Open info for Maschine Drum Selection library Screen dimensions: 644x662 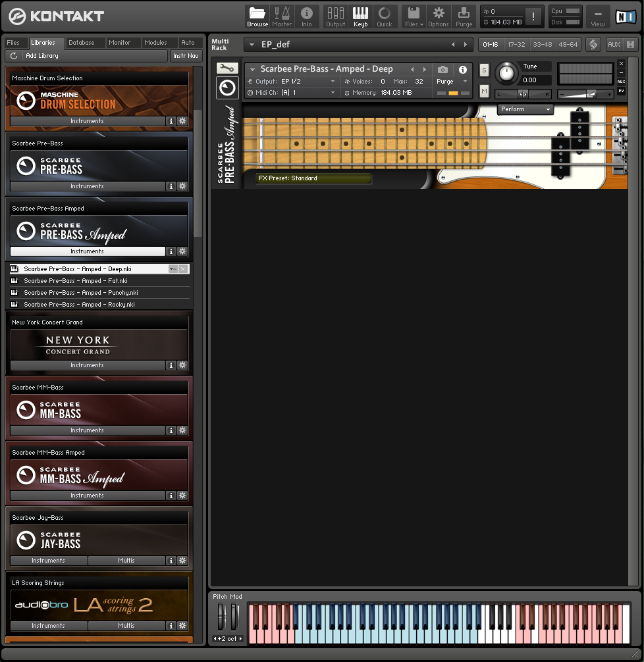click(171, 121)
